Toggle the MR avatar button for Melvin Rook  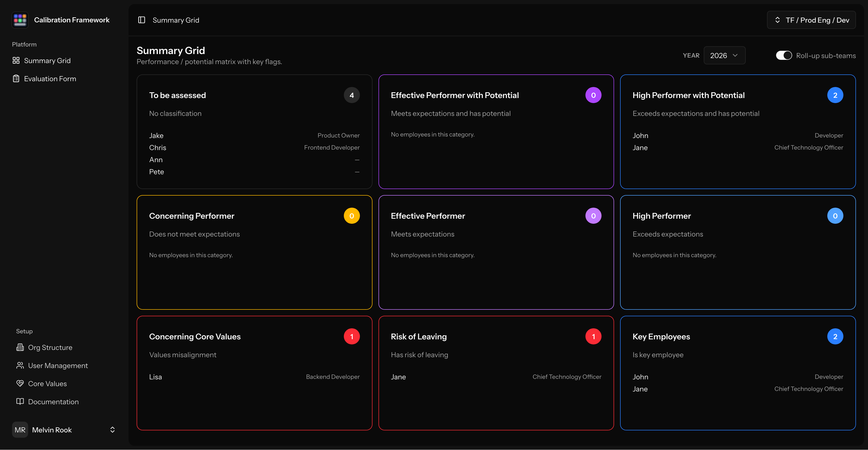coord(20,429)
